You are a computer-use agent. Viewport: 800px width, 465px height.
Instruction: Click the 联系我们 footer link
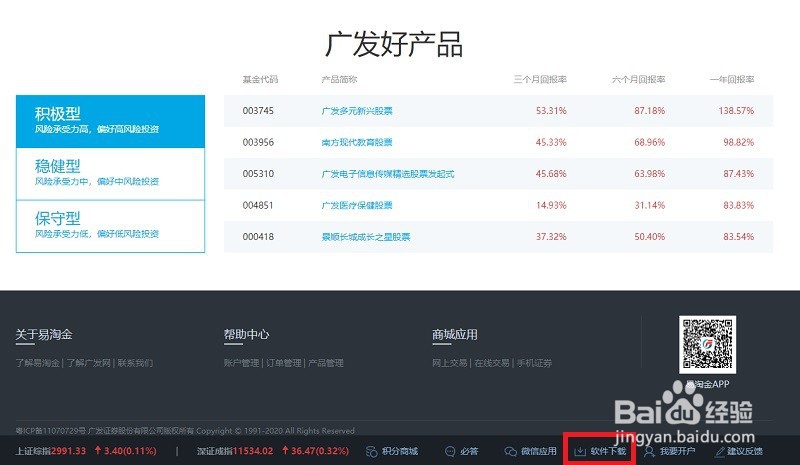click(135, 363)
